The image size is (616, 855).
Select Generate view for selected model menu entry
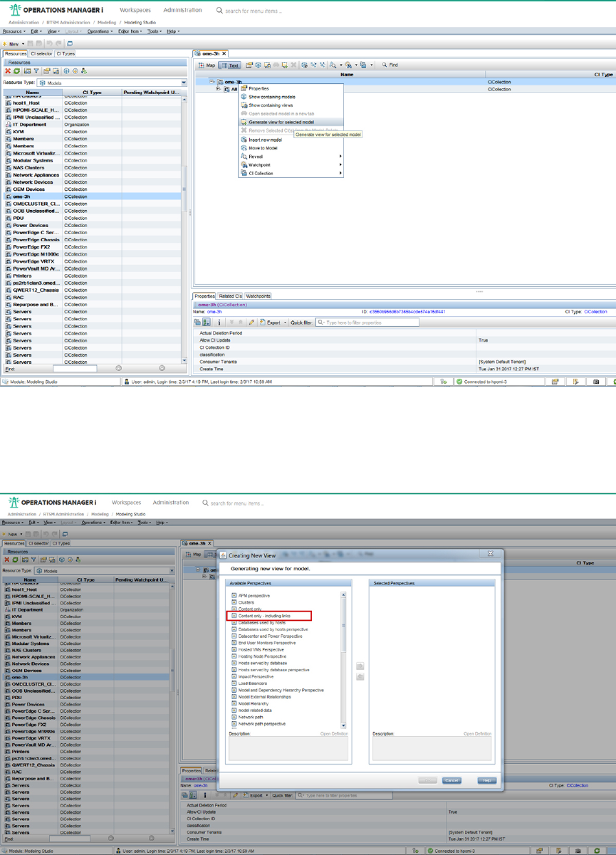(x=291, y=122)
